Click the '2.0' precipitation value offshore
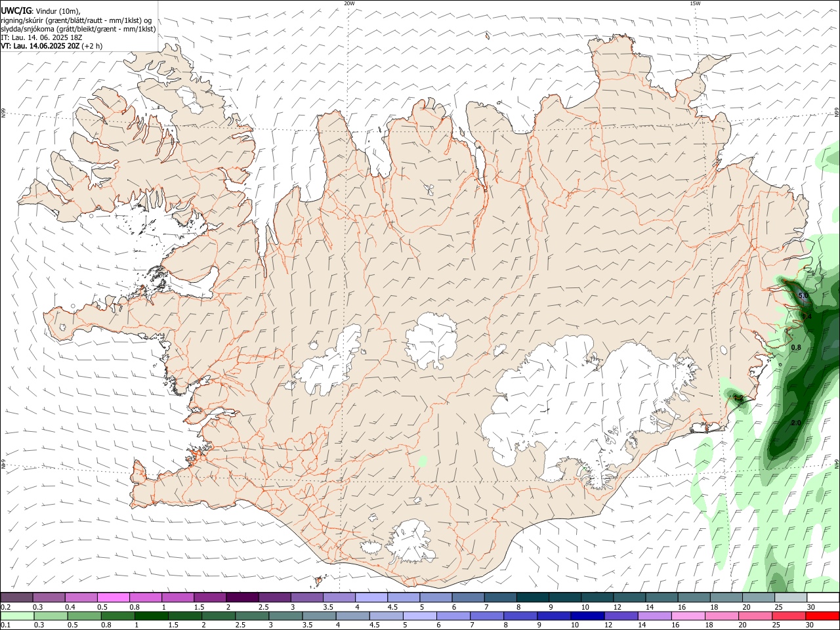 click(x=796, y=423)
